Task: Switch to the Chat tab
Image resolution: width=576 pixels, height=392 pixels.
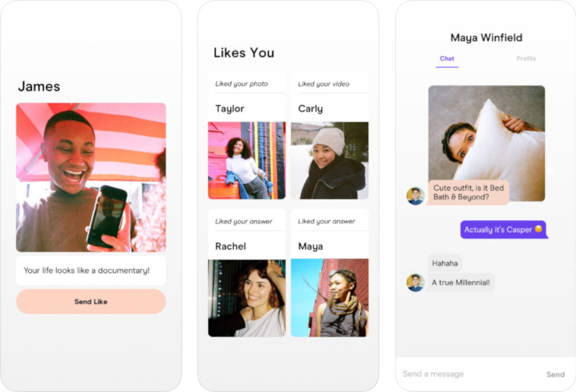Action: [446, 58]
